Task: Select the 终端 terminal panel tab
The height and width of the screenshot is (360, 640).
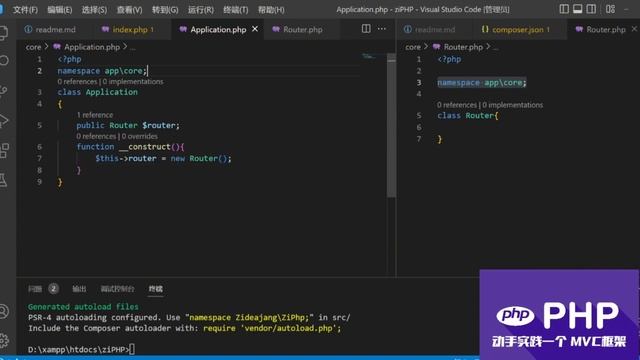Action: pos(156,289)
